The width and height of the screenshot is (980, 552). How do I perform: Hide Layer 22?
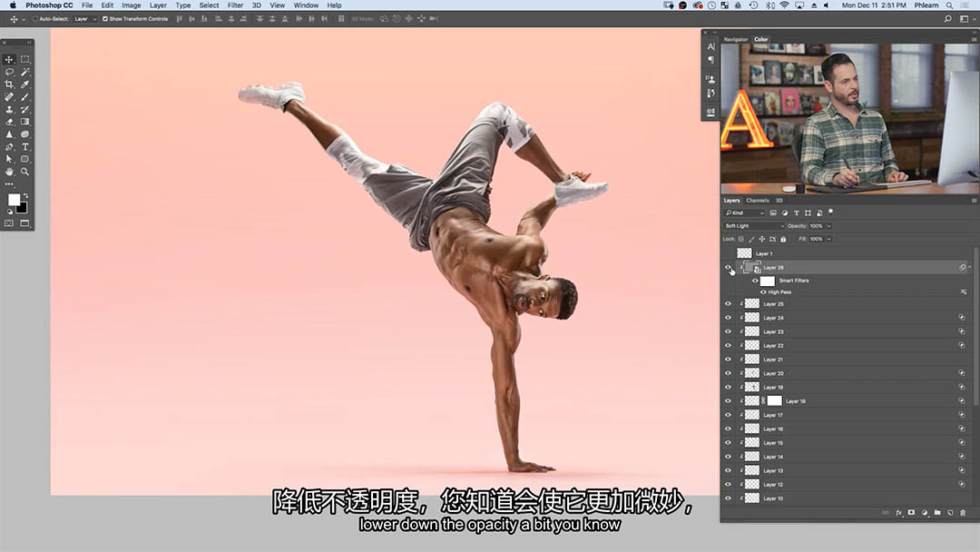click(728, 346)
